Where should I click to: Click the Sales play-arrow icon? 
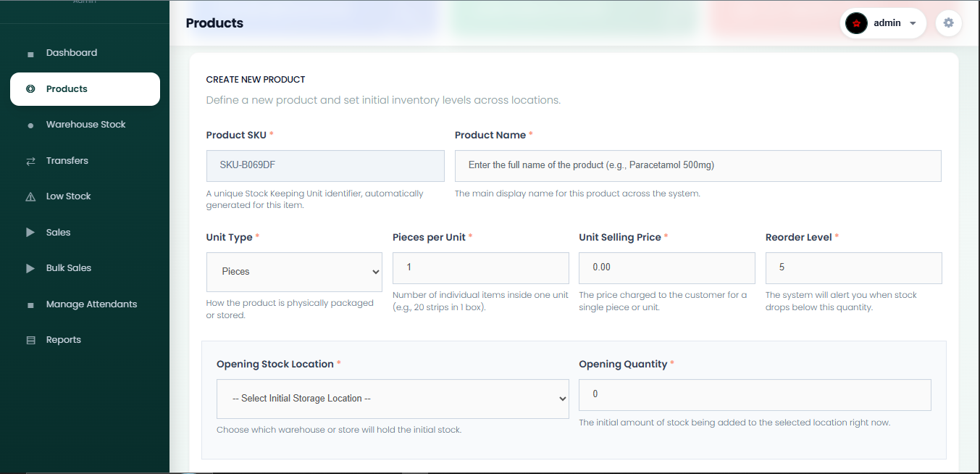[x=30, y=233]
